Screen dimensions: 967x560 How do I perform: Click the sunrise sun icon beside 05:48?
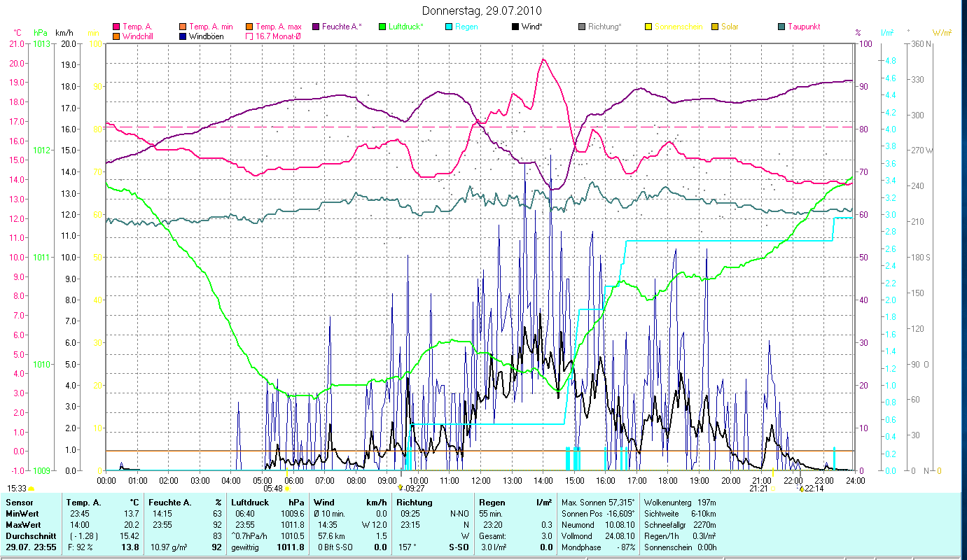click(287, 489)
